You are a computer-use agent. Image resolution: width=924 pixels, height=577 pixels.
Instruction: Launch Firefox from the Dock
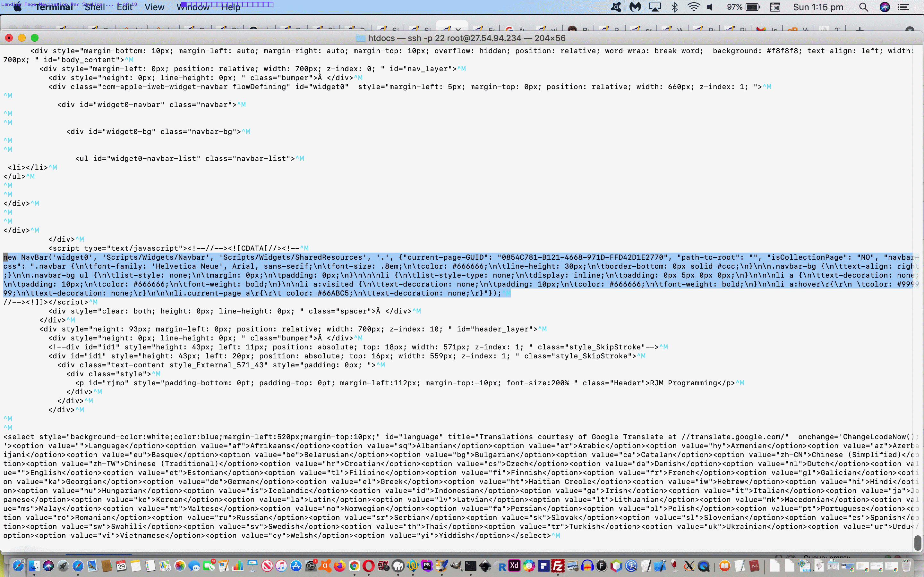tap(339, 565)
